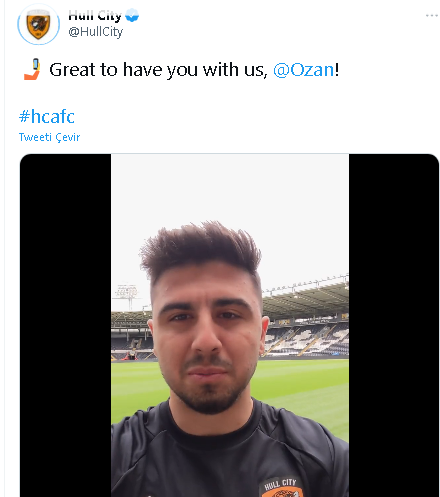Click the Hull City crest on the shirt

click(281, 487)
